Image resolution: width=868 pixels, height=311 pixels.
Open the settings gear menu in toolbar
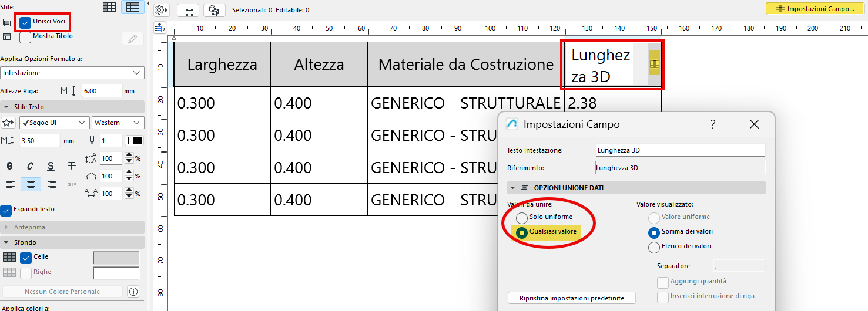click(161, 10)
